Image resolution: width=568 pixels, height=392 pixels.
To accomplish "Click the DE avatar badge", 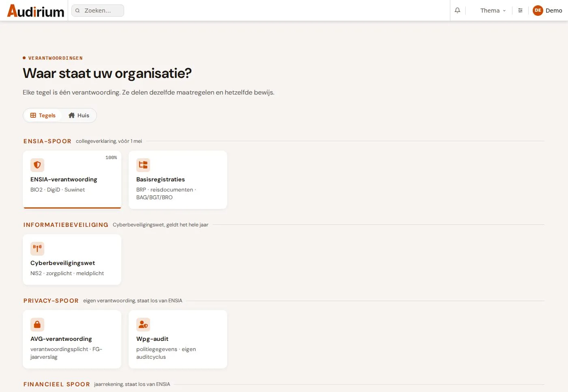I will click(538, 11).
